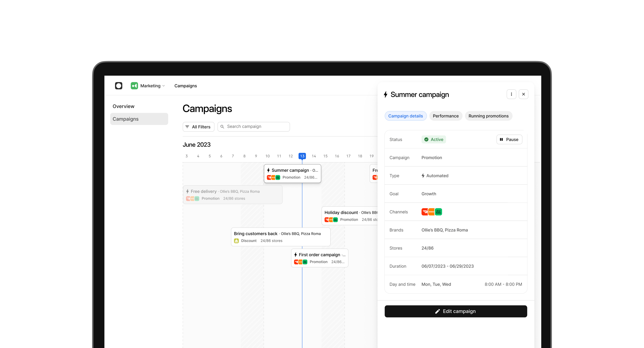The width and height of the screenshot is (644, 348).
Task: Click the DoorDash channel icon in details
Action: coord(424,212)
